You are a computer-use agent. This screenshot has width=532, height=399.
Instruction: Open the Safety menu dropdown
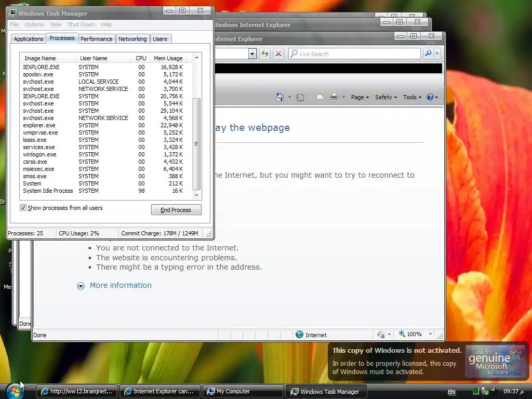pyautogui.click(x=386, y=97)
